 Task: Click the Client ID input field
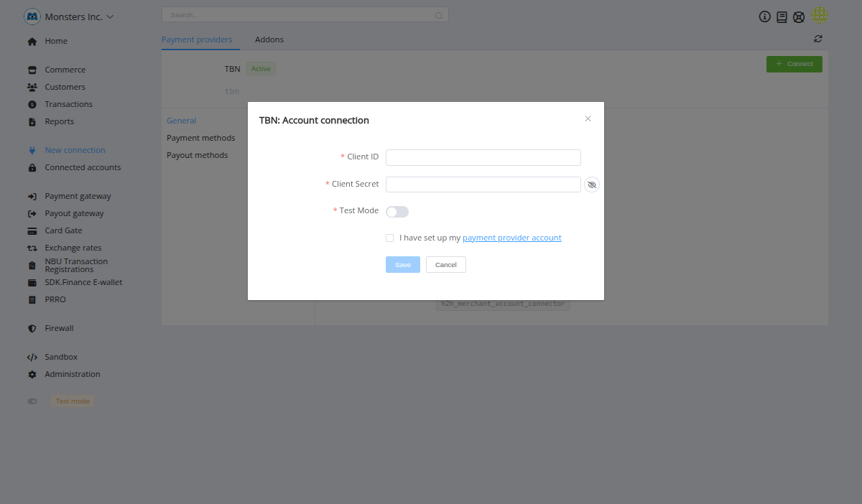[x=483, y=158]
